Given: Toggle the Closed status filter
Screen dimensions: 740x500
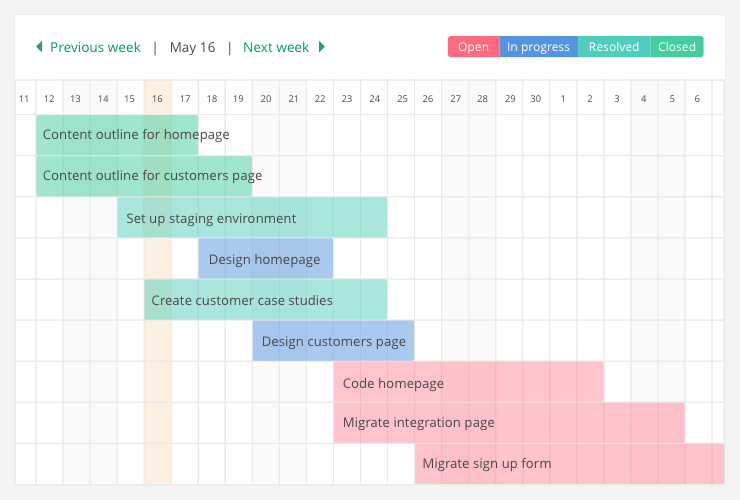Looking at the screenshot, I should point(677,47).
